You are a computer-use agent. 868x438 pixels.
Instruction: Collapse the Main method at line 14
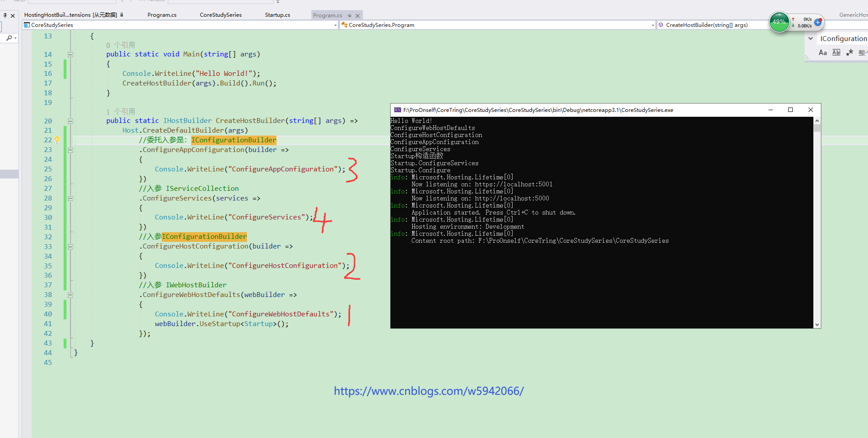(70, 55)
